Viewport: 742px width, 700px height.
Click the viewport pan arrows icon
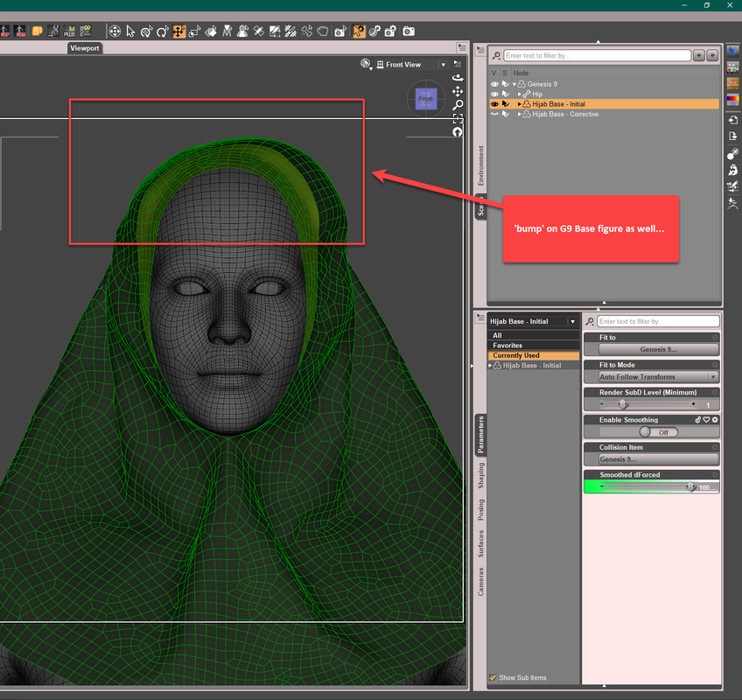tap(458, 91)
